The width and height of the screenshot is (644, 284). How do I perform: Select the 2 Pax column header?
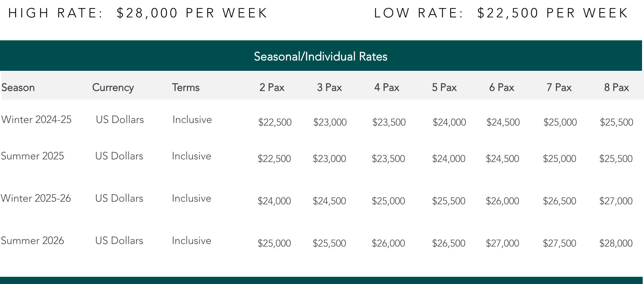[x=272, y=88]
